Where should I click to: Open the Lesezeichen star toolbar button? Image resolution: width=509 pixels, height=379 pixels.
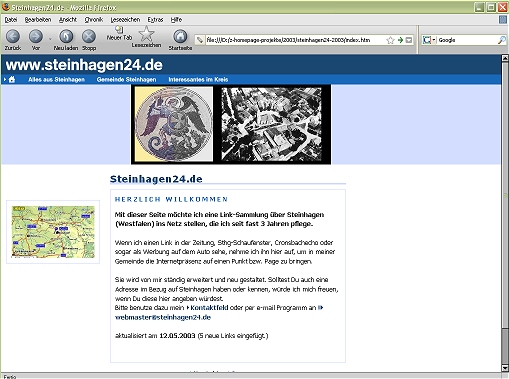pyautogui.click(x=146, y=37)
